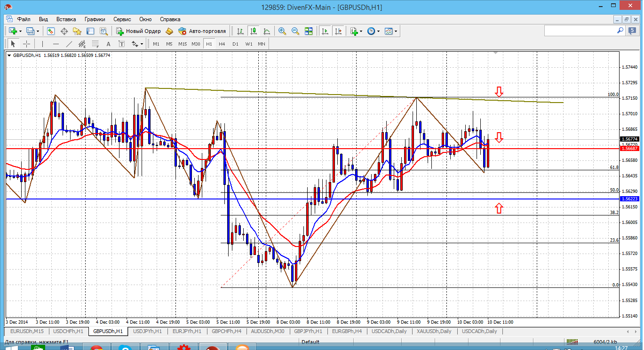Tile chart windows icon
644x350 pixels.
(309, 31)
